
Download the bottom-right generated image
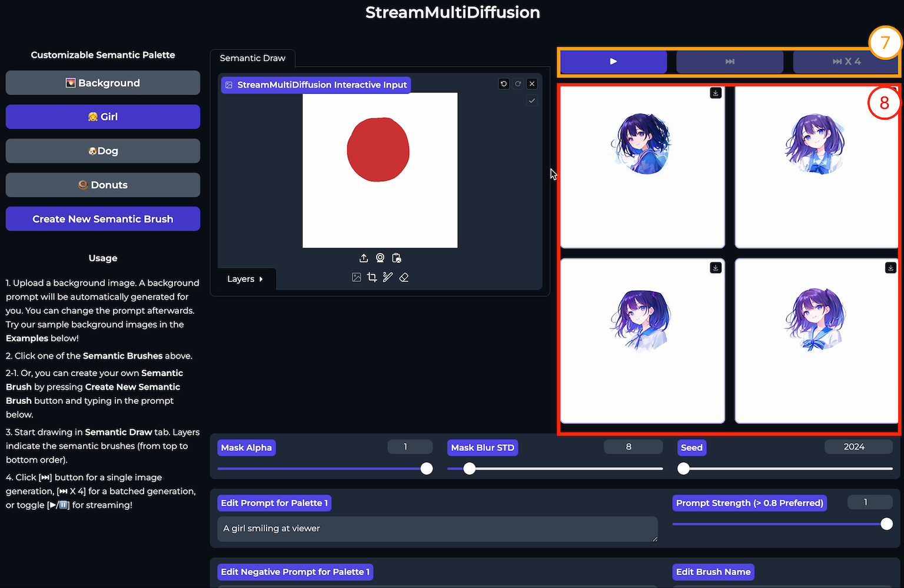tap(890, 268)
